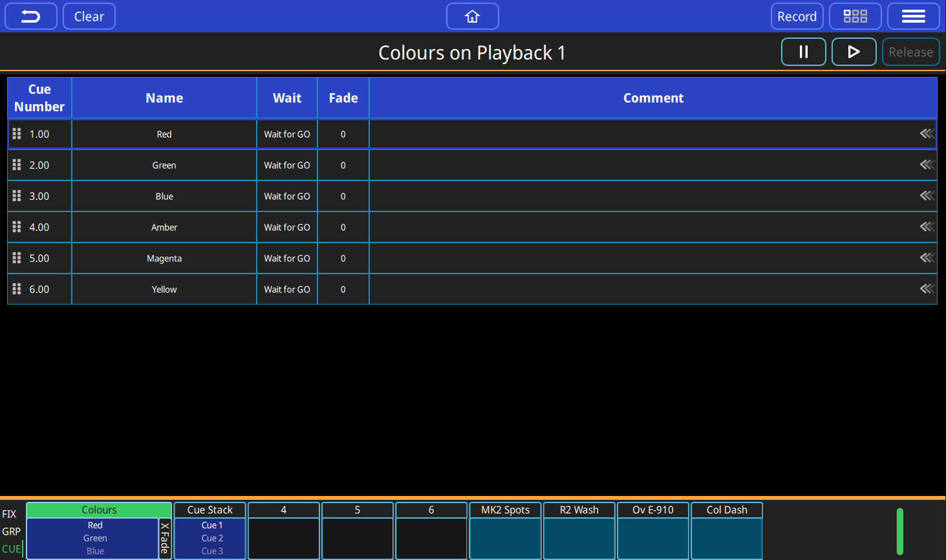The height and width of the screenshot is (560, 946).
Task: Click the back arrow icon
Action: (31, 16)
